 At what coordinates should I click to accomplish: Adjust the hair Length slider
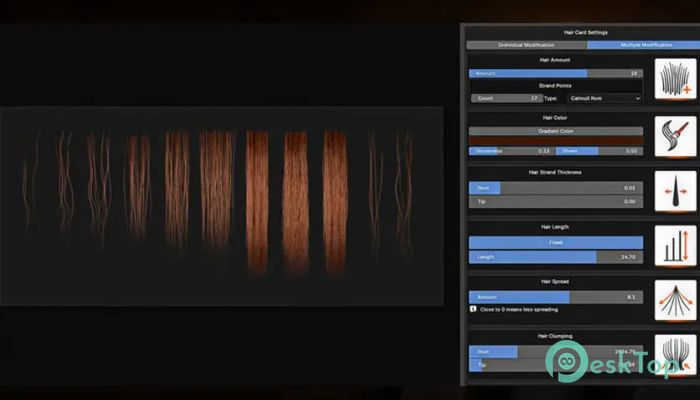pyautogui.click(x=556, y=257)
